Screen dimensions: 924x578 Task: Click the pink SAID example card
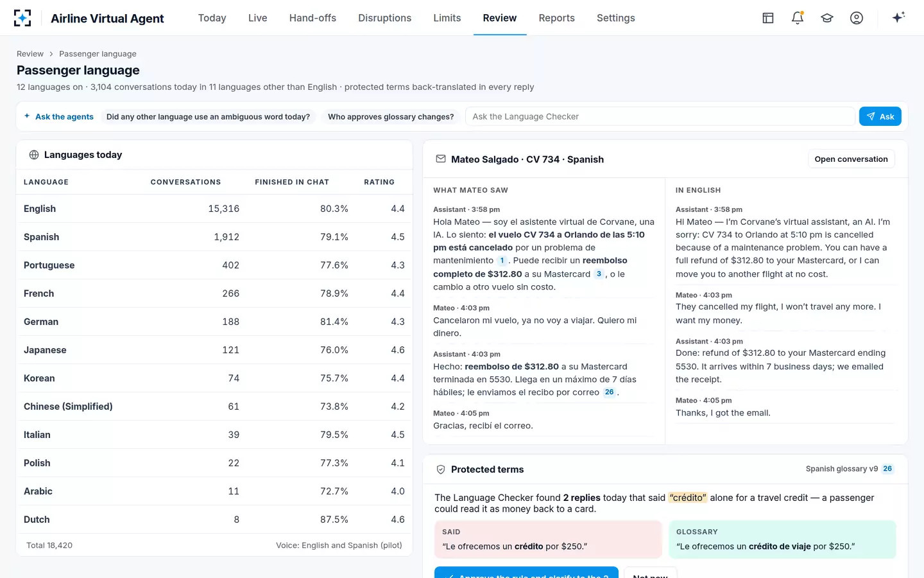(548, 539)
